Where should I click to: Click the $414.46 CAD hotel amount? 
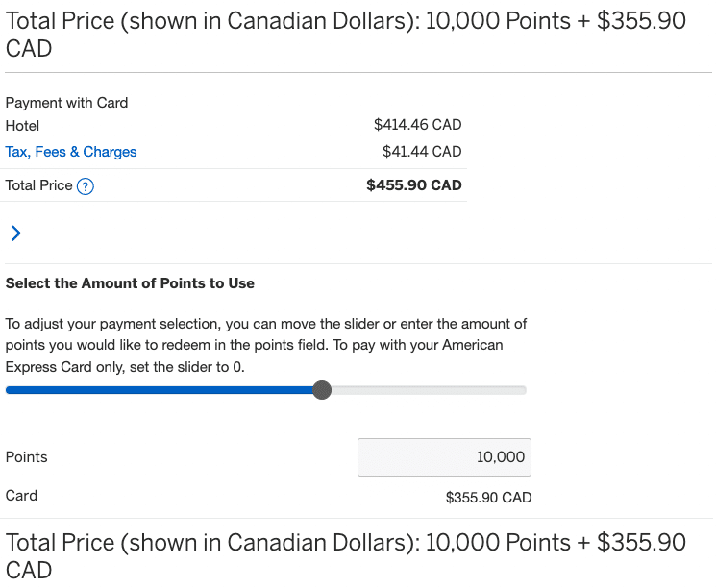(417, 125)
